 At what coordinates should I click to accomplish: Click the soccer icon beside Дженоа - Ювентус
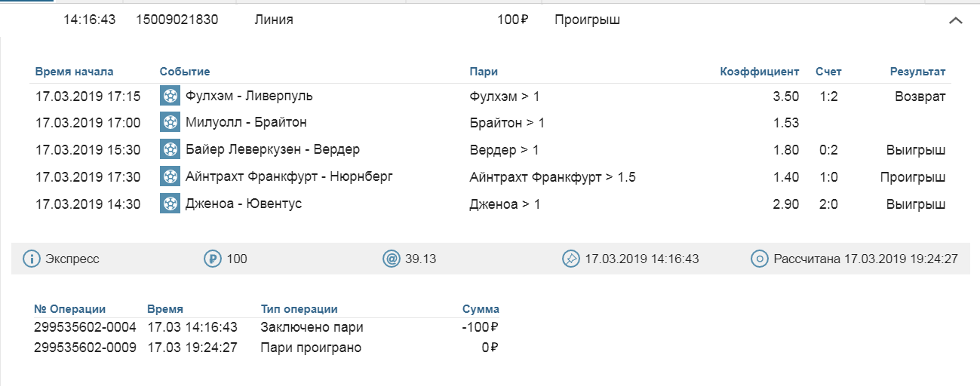click(x=171, y=204)
